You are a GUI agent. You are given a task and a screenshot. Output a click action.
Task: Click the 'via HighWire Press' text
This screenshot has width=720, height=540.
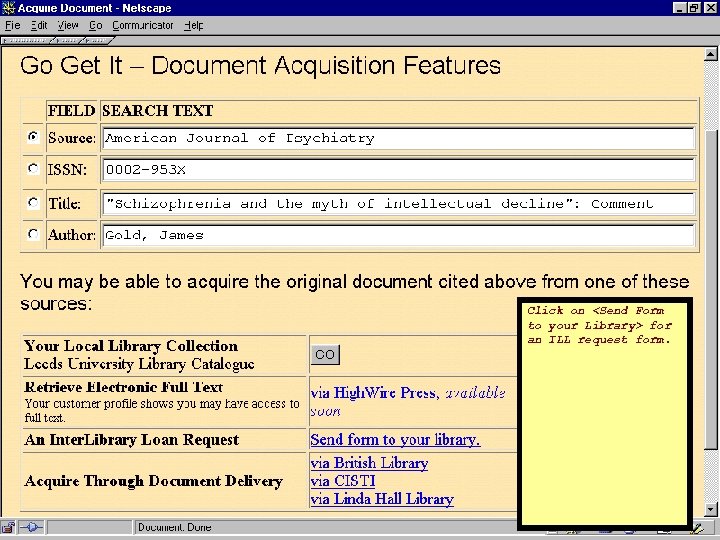(373, 393)
